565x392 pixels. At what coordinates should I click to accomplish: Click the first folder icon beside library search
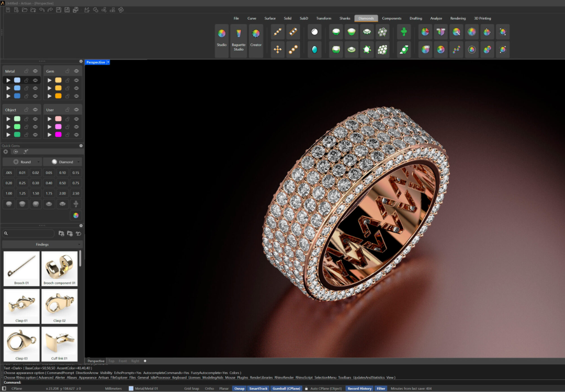(61, 234)
